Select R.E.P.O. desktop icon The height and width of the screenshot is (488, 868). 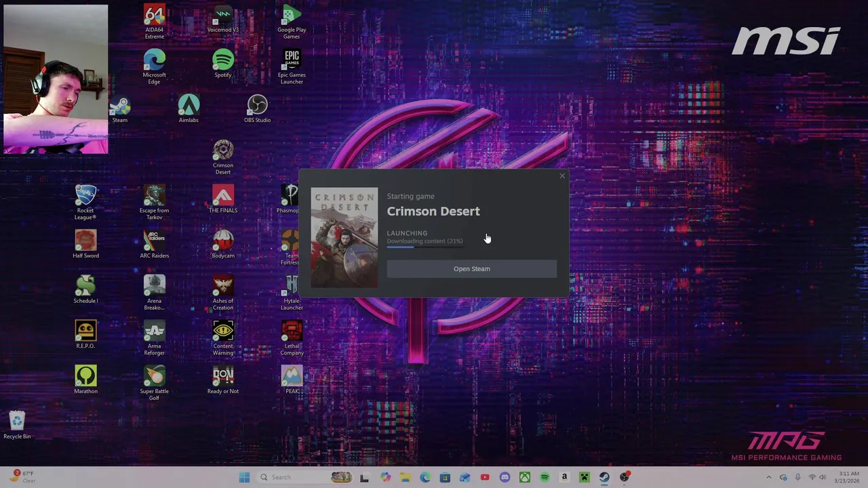pyautogui.click(x=85, y=335)
